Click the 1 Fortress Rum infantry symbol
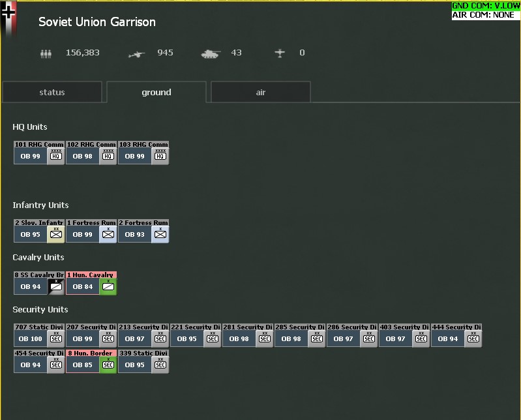 click(x=108, y=234)
